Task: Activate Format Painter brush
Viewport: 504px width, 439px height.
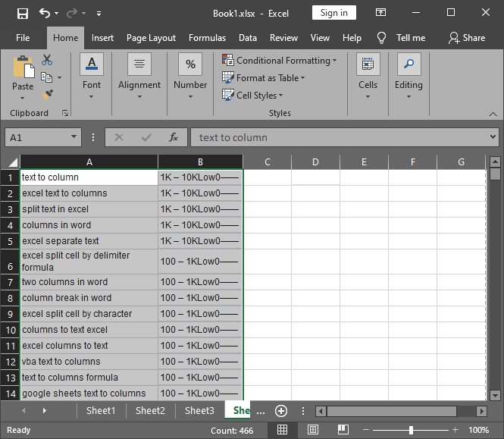Action: tap(47, 94)
